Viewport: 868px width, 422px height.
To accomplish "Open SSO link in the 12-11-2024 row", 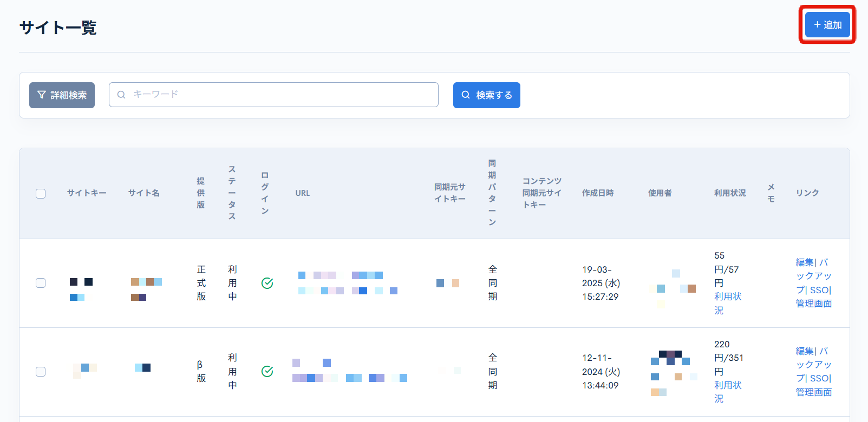I will pos(819,379).
